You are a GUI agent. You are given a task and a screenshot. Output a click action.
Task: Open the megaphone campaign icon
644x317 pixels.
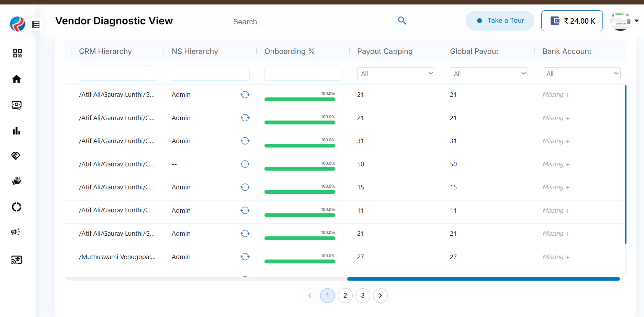(16, 232)
